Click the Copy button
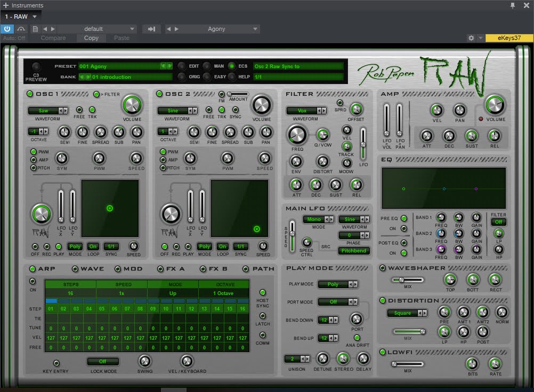534x392 pixels. coord(91,38)
